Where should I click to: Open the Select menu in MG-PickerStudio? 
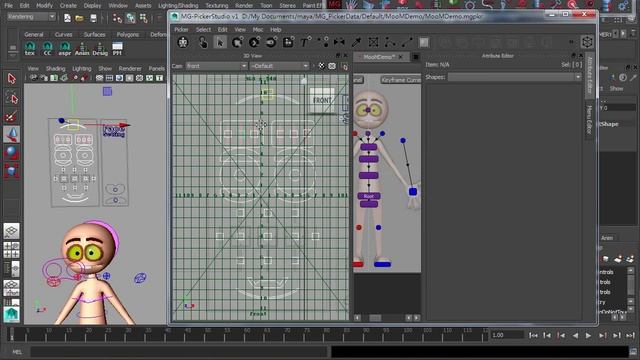(203, 30)
